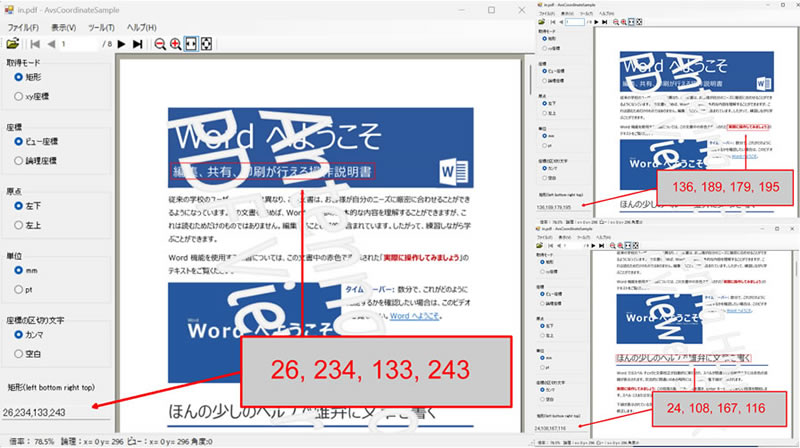Screen dimensions: 800x448
Task: Go to next page in the 136,189,179,195 window
Action: coord(596,22)
